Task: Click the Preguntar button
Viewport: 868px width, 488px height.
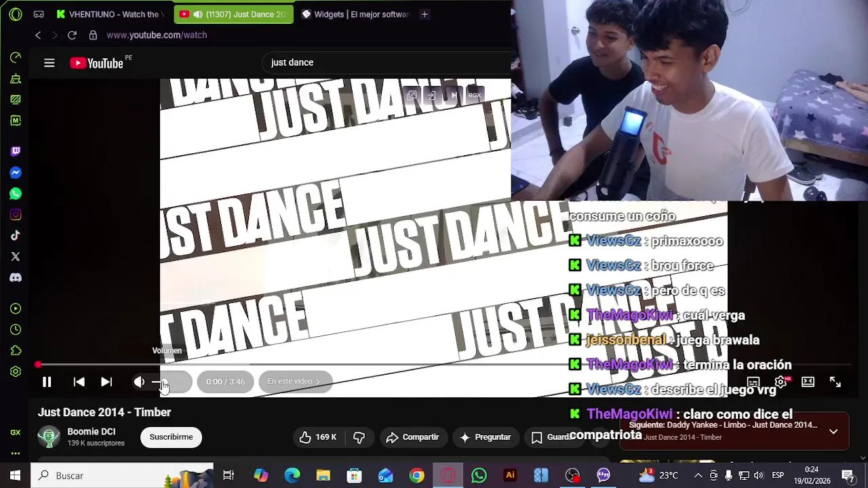Action: point(486,437)
